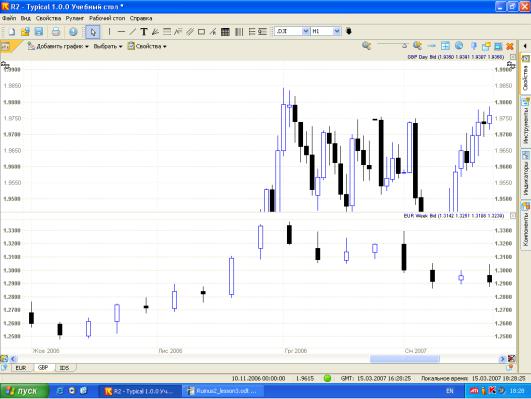Click the Rumus2_lesson3 taskbar button

[x=222, y=391]
